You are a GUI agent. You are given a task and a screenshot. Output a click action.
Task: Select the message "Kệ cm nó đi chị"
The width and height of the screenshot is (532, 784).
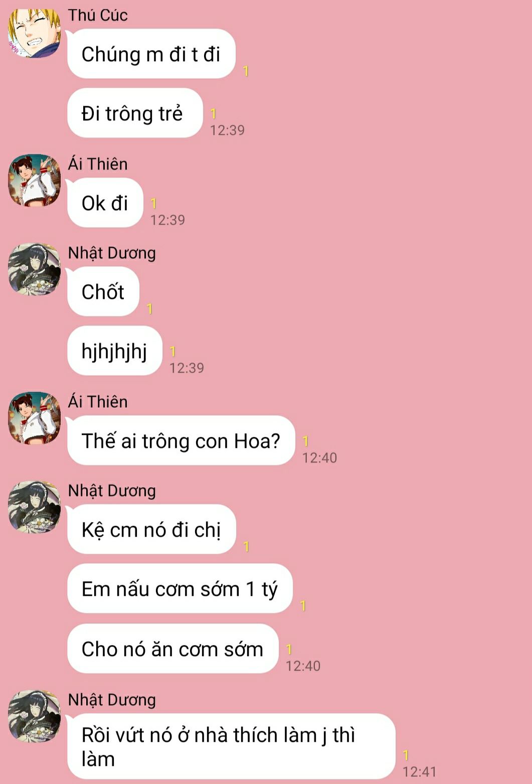[x=151, y=529]
